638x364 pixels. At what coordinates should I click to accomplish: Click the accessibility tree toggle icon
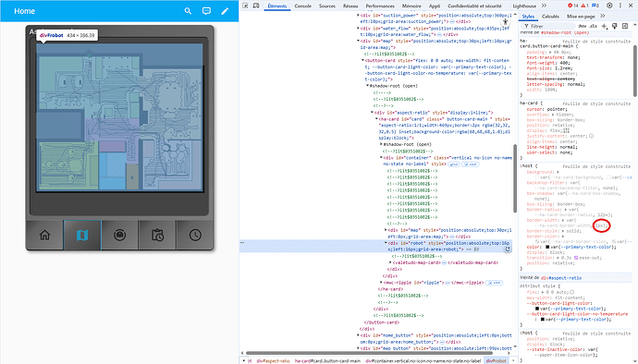505,21
